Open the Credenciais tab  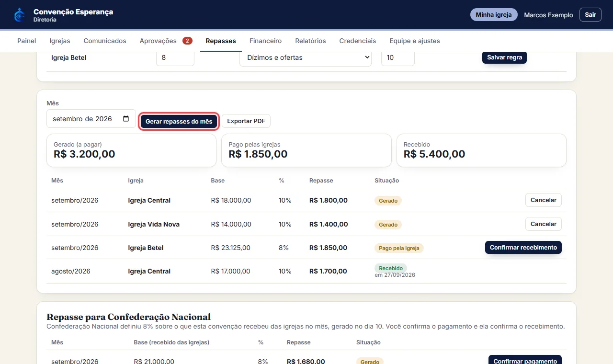(358, 41)
